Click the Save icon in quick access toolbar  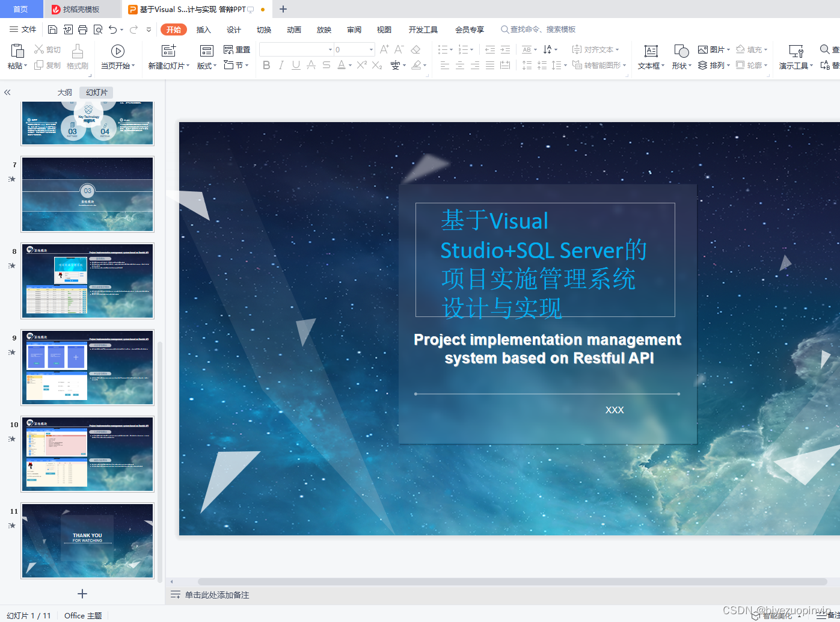click(52, 29)
